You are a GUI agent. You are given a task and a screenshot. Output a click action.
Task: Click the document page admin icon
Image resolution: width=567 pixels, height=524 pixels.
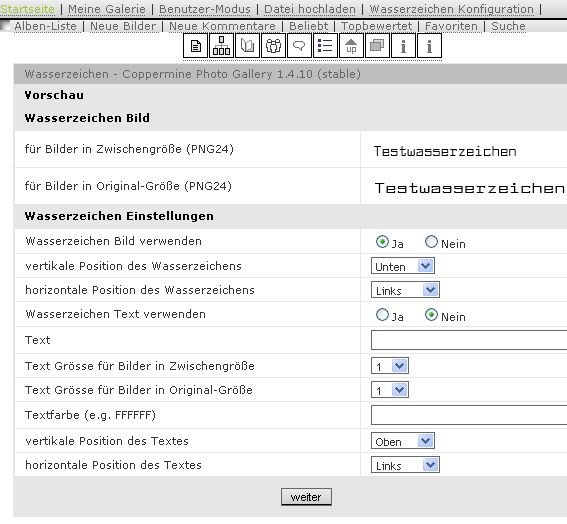click(x=196, y=46)
